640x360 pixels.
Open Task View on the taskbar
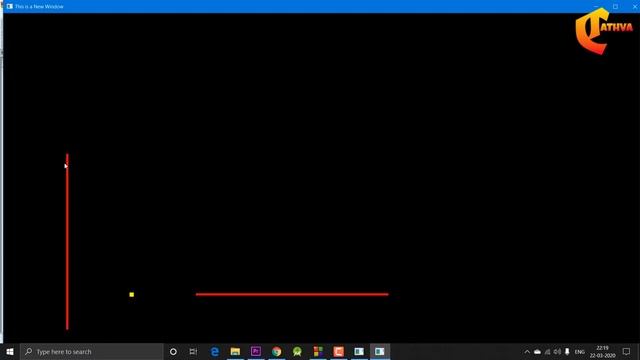click(x=193, y=351)
